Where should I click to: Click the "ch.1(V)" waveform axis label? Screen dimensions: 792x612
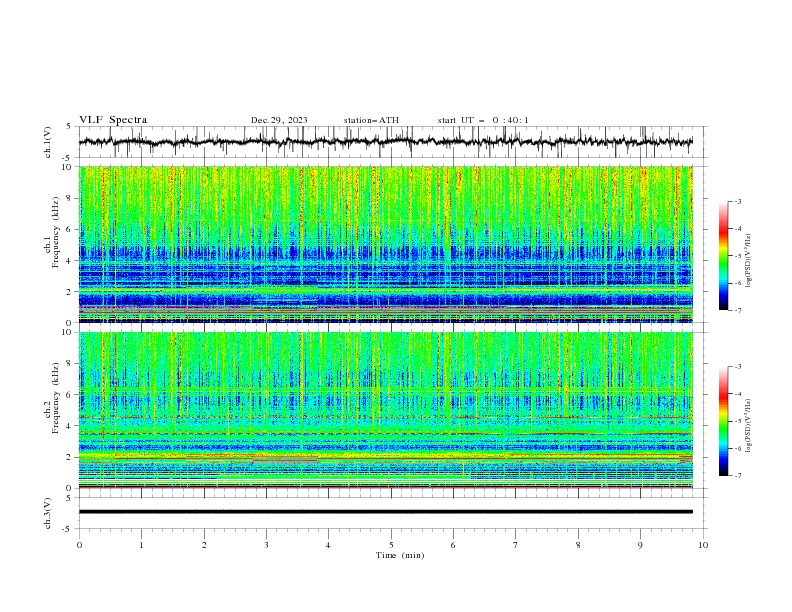(x=48, y=142)
